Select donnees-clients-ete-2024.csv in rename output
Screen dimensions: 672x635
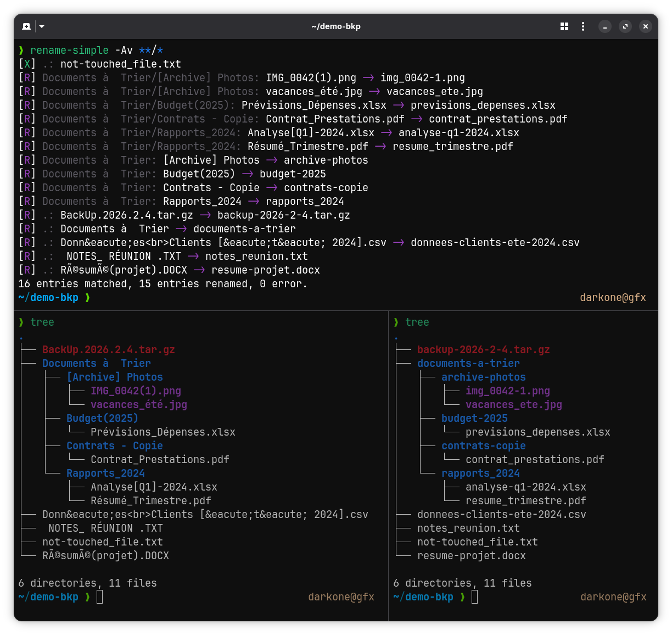click(495, 243)
